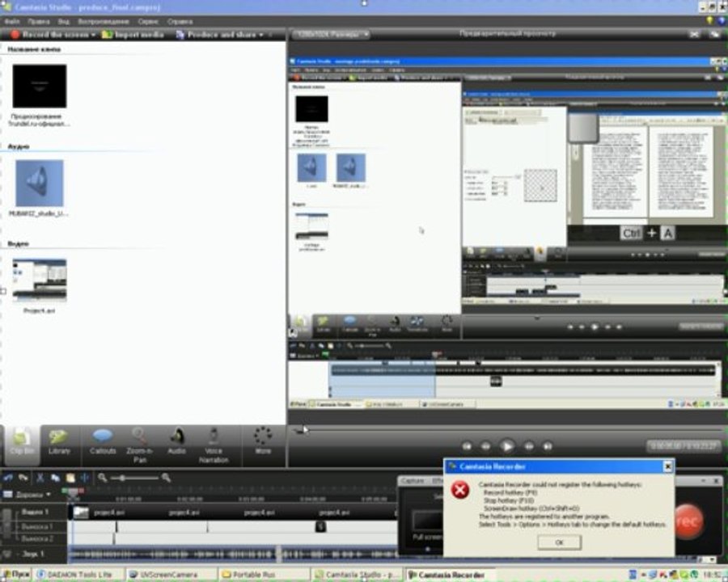Click the timeline zoom in magnifier
The width and height of the screenshot is (728, 582).
[166, 478]
